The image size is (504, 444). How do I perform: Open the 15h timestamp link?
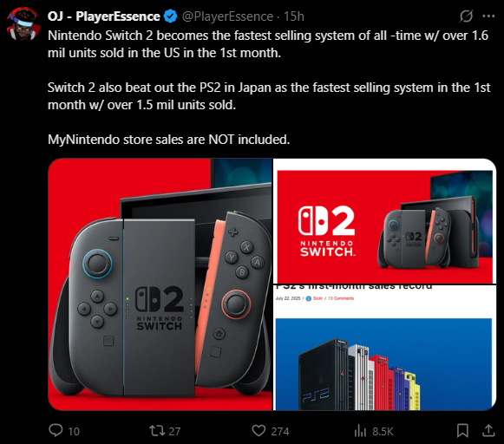tap(294, 16)
